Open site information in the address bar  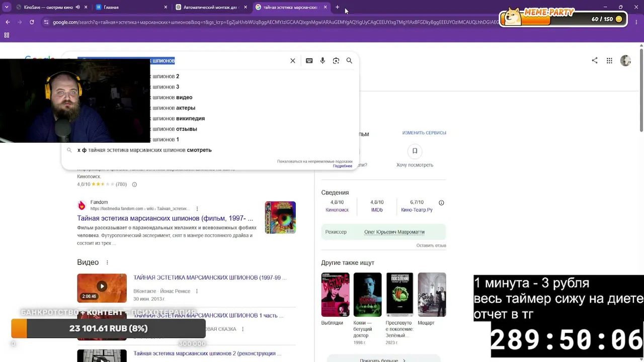(x=46, y=22)
